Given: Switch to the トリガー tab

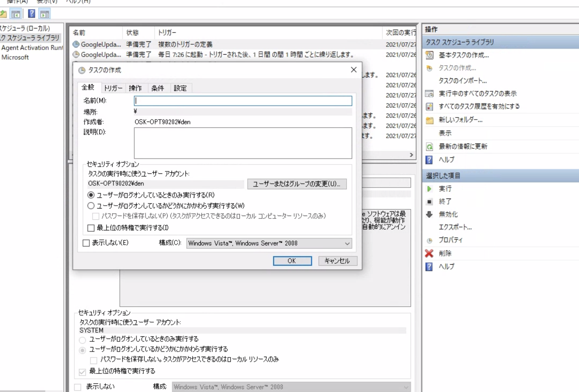Looking at the screenshot, I should coord(113,88).
